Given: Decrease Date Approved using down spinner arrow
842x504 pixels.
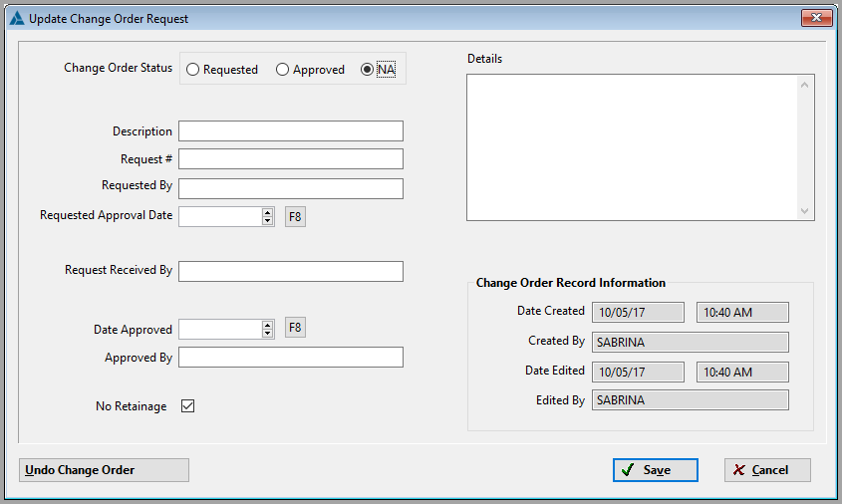Looking at the screenshot, I should (x=267, y=334).
